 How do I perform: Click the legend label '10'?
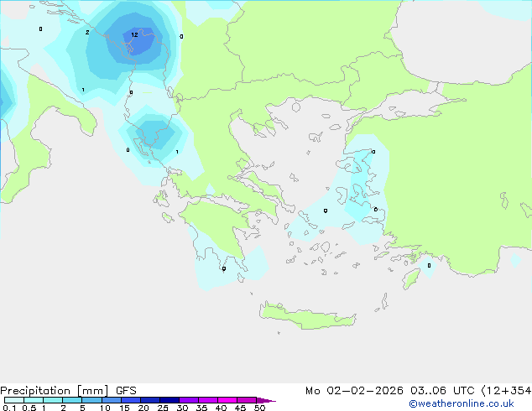tap(105, 408)
